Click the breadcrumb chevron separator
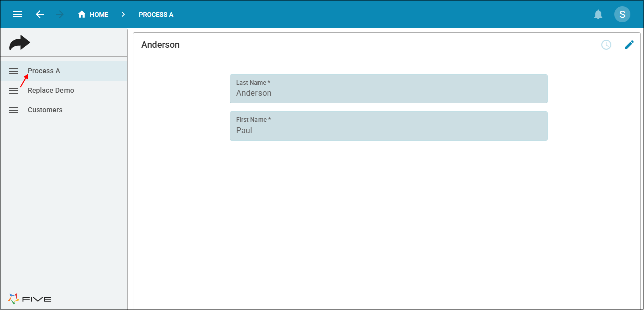 point(123,14)
